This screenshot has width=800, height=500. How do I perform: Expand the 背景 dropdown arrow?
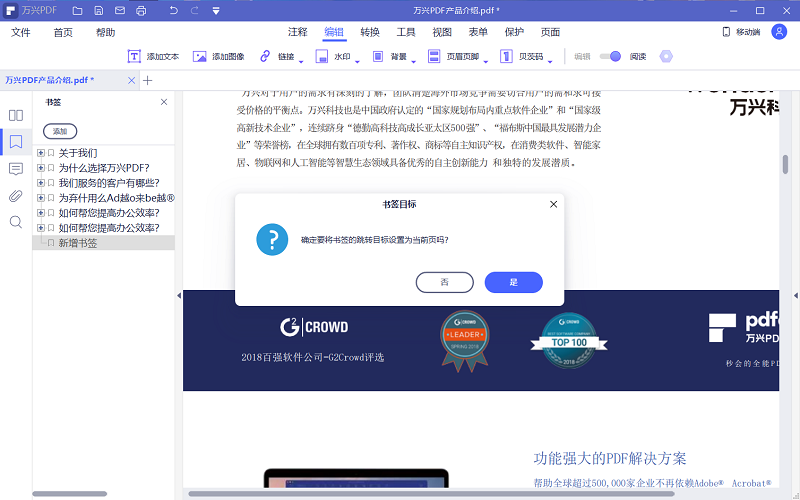tap(414, 62)
